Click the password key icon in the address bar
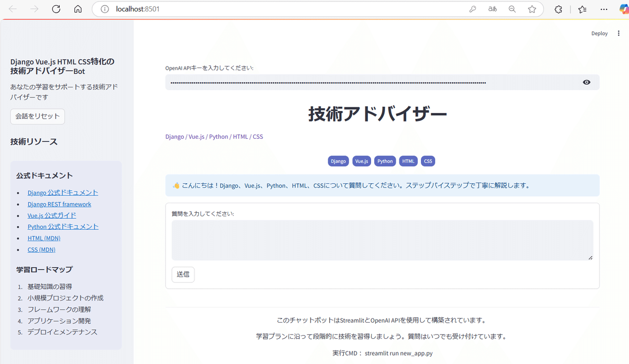This screenshot has width=629, height=364. [x=472, y=9]
